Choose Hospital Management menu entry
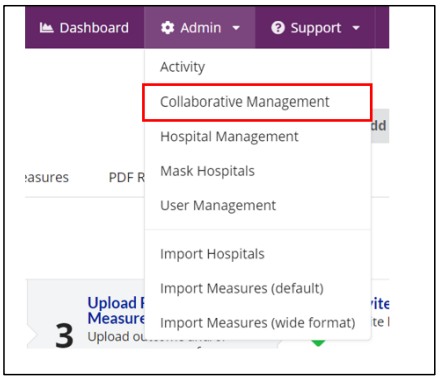 (x=229, y=137)
